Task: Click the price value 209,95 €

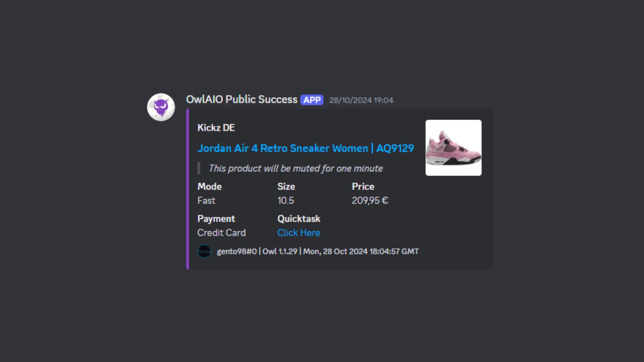Action: point(370,200)
